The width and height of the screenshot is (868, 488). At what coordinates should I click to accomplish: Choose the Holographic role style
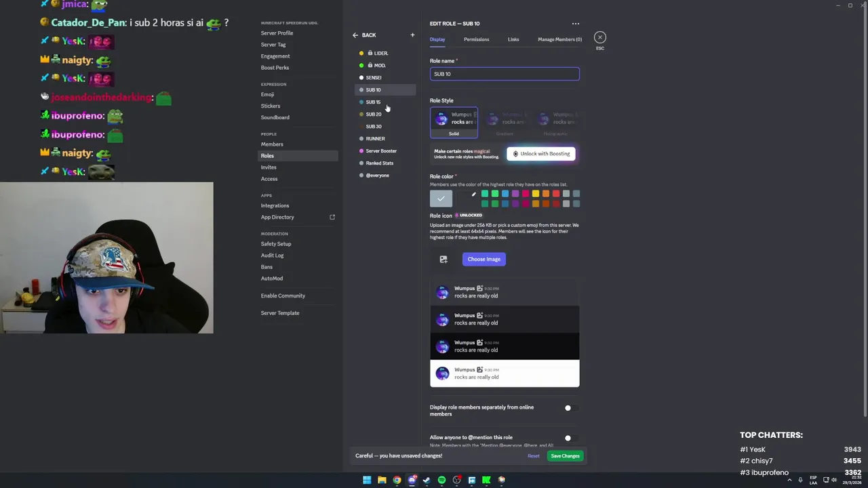(x=555, y=122)
